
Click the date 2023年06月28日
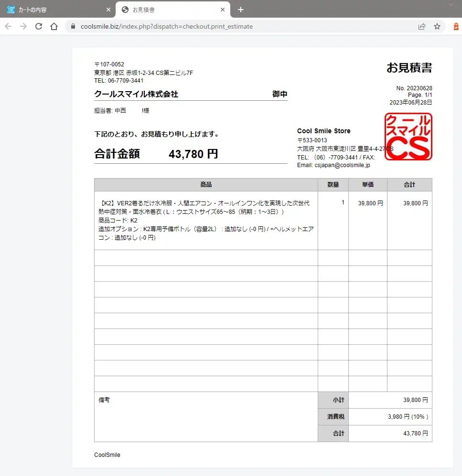(x=411, y=102)
